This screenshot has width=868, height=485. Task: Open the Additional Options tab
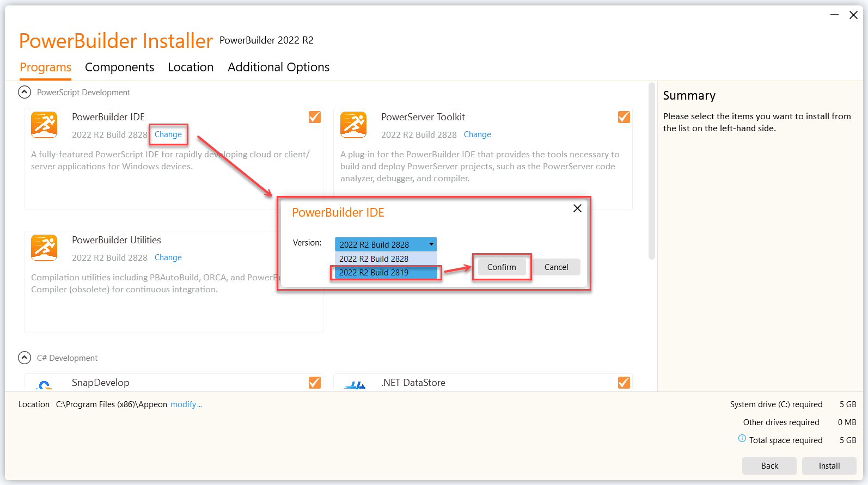pos(278,67)
